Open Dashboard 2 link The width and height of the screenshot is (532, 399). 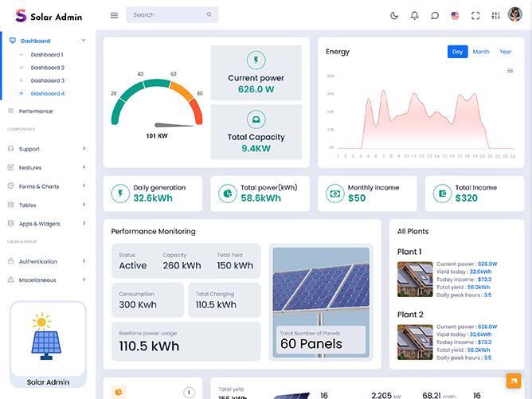point(47,68)
